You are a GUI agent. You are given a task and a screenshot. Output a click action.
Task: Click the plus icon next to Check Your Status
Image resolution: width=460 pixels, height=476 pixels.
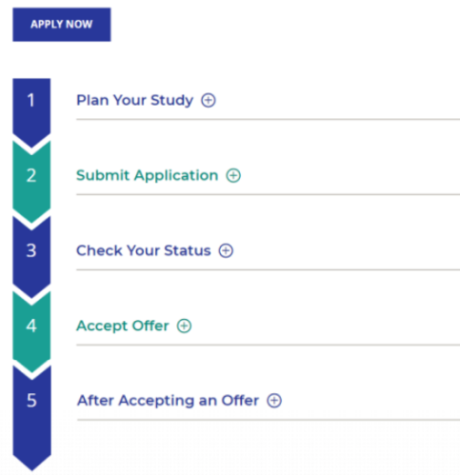coord(226,250)
